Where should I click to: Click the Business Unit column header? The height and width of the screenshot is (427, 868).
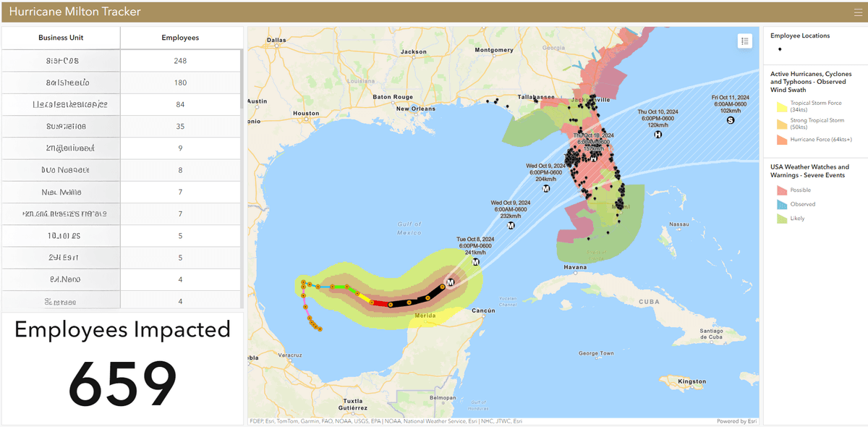(x=61, y=38)
